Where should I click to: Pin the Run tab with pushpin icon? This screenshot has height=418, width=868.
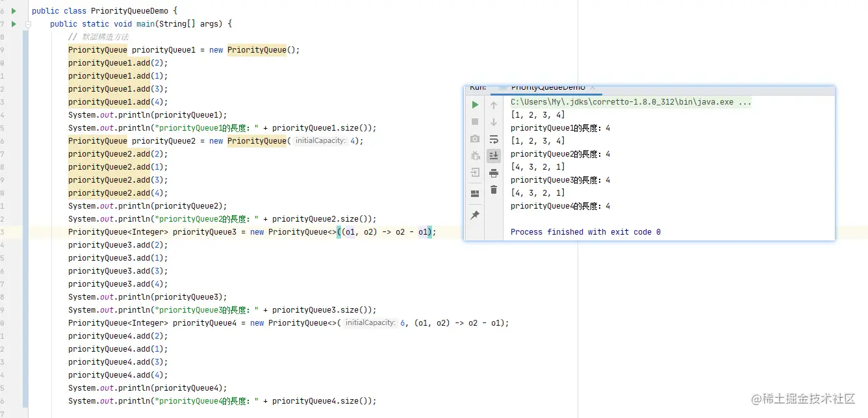(475, 215)
